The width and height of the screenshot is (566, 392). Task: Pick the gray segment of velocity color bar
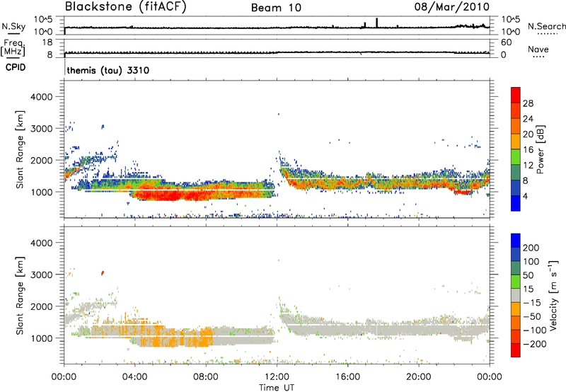coord(516,295)
